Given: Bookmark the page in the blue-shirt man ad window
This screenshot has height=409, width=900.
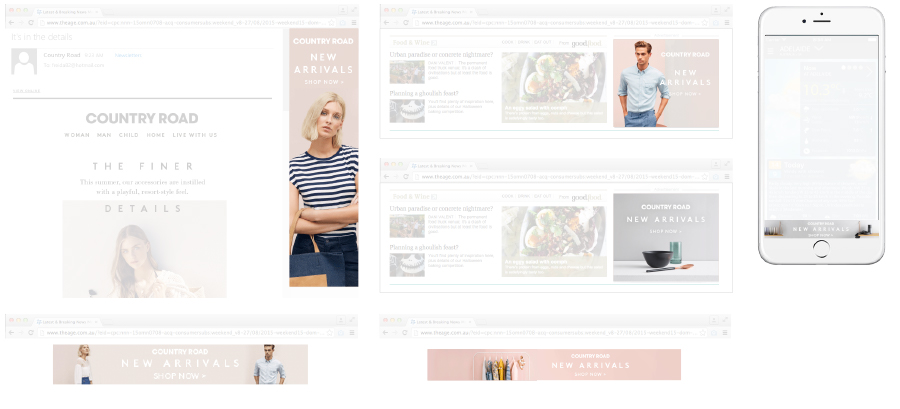Looking at the screenshot, I should coord(705,22).
